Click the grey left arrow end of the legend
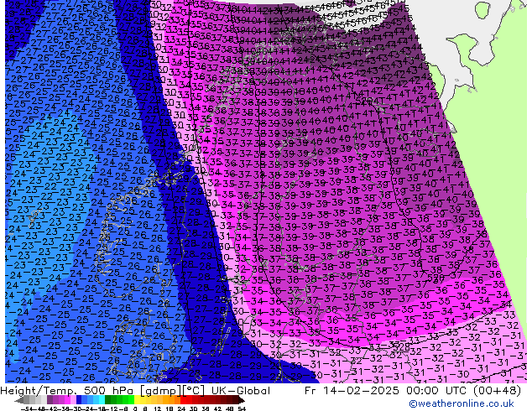Screen dimensions: 532x411 point(19,401)
